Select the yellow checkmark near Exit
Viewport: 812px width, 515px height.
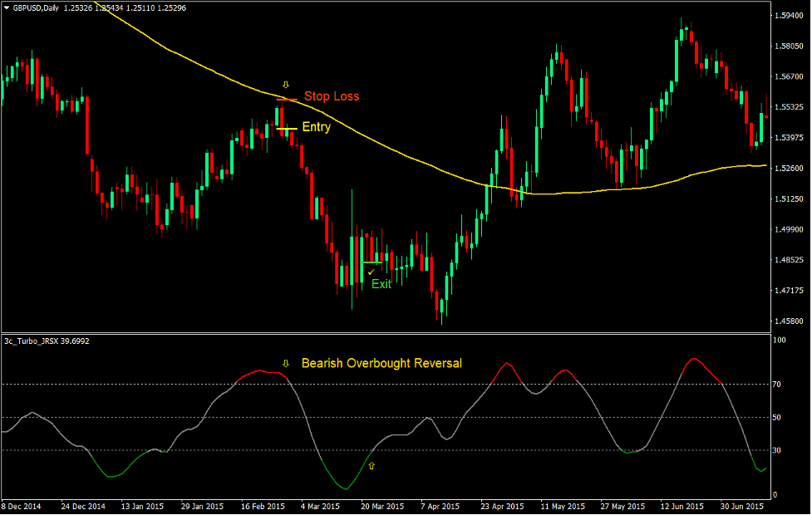tap(371, 272)
